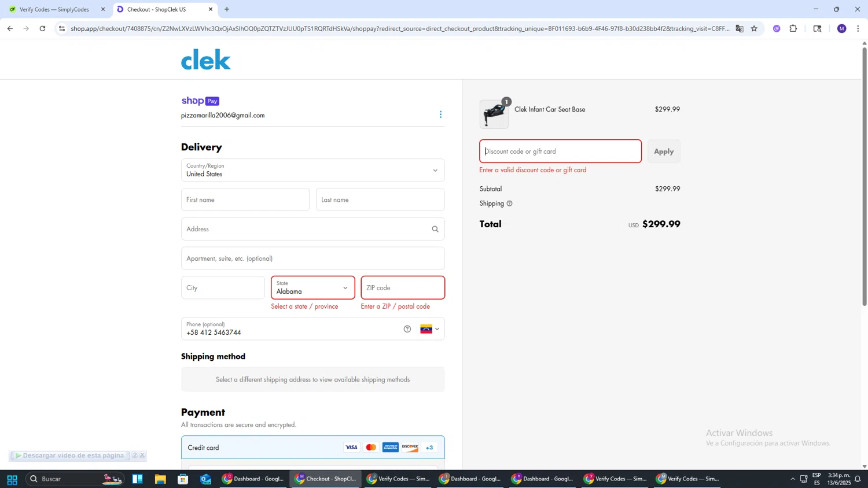Go back using browser back arrow

(10, 28)
